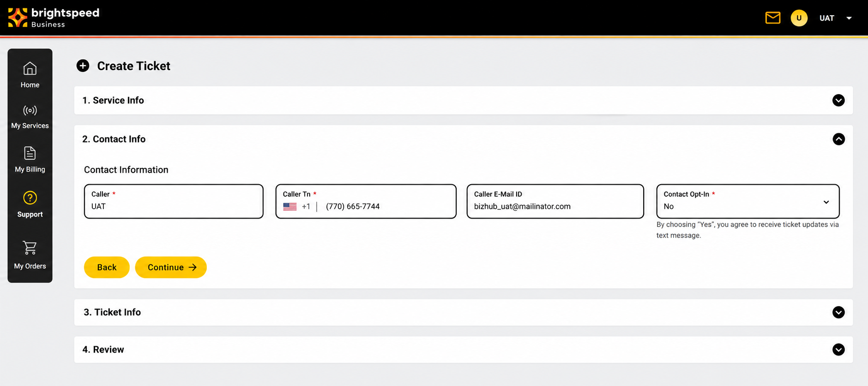The width and height of the screenshot is (868, 386).
Task: Focus the Caller name input field
Action: pos(174,201)
